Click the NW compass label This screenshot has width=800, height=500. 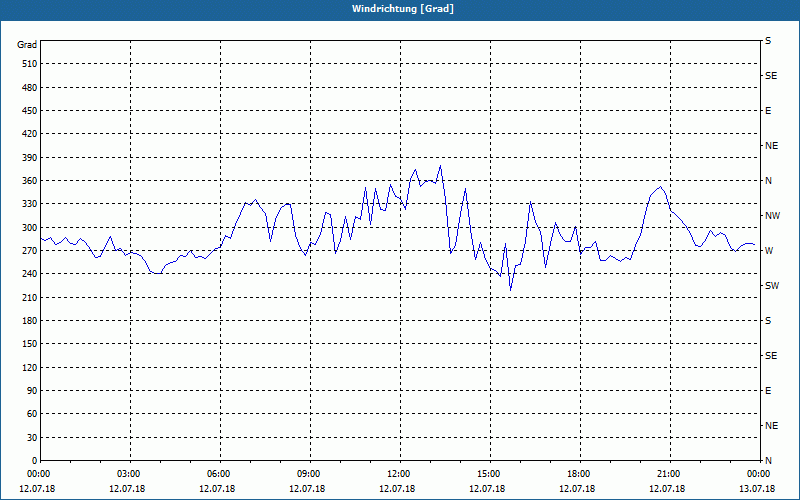[x=772, y=216]
